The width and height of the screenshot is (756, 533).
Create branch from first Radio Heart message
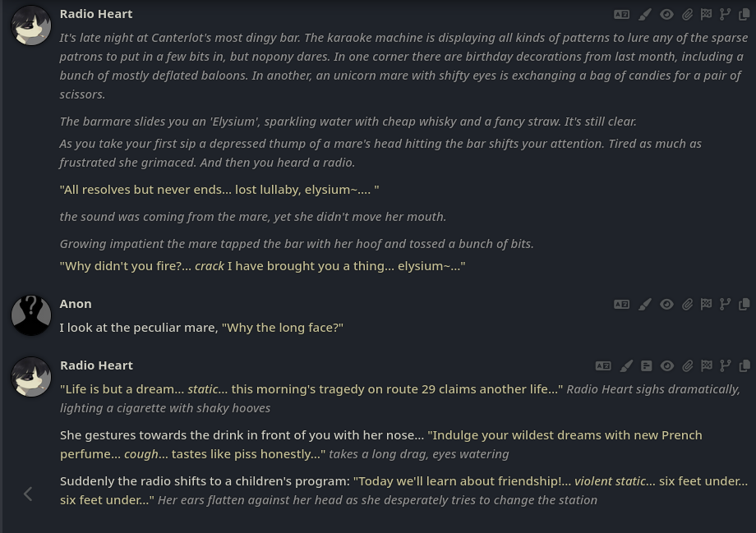pos(725,14)
